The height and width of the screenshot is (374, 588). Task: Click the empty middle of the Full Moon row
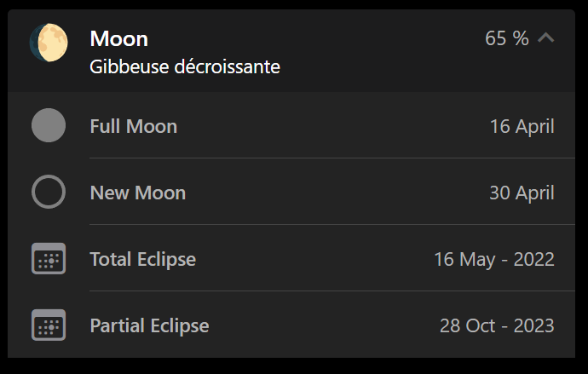click(x=332, y=127)
